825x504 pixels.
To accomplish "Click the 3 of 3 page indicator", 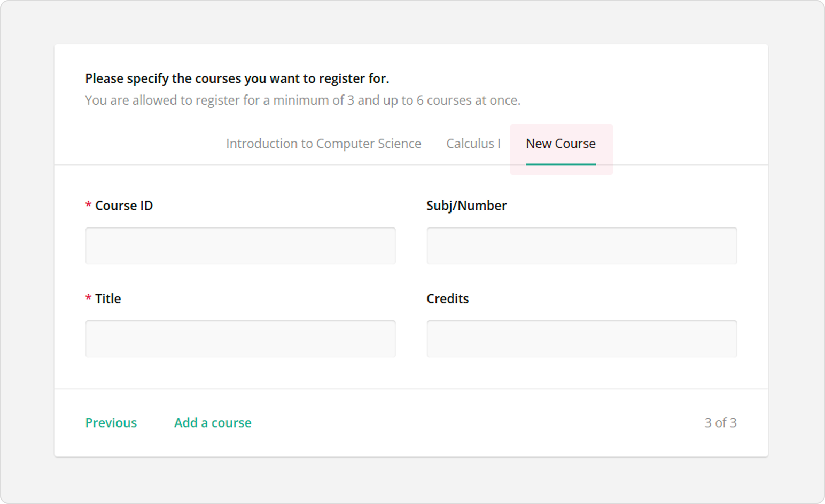I will (x=721, y=422).
